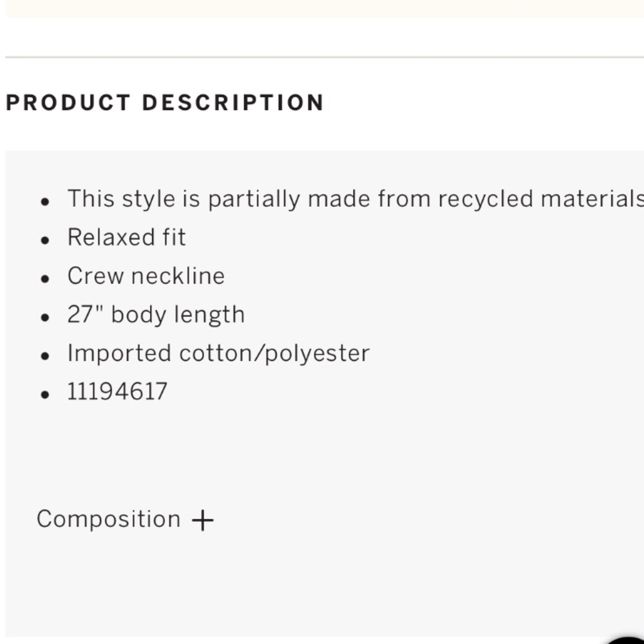The image size is (644, 644).
Task: Click the gray divider line above heading
Action: [x=325, y=57]
